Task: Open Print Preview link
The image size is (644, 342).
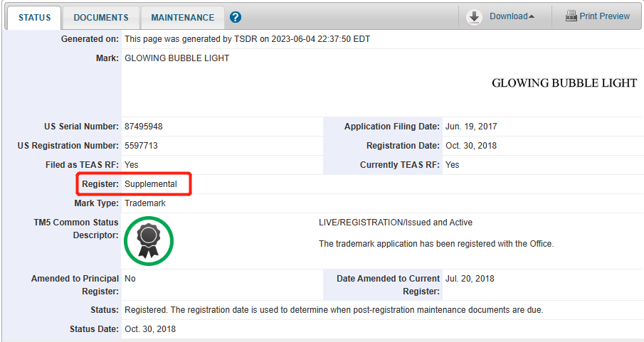Action: pos(605,16)
